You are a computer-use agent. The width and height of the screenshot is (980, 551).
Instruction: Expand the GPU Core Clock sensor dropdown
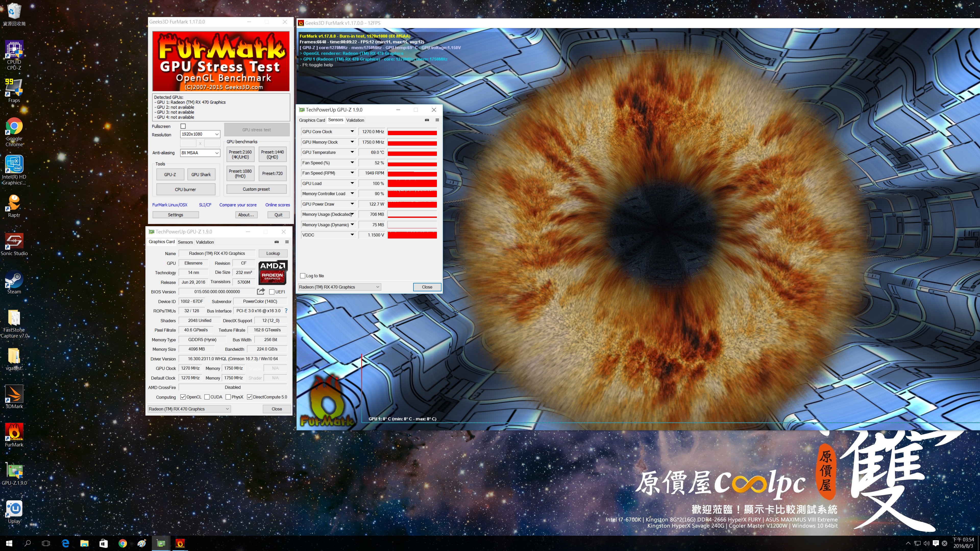(x=352, y=132)
